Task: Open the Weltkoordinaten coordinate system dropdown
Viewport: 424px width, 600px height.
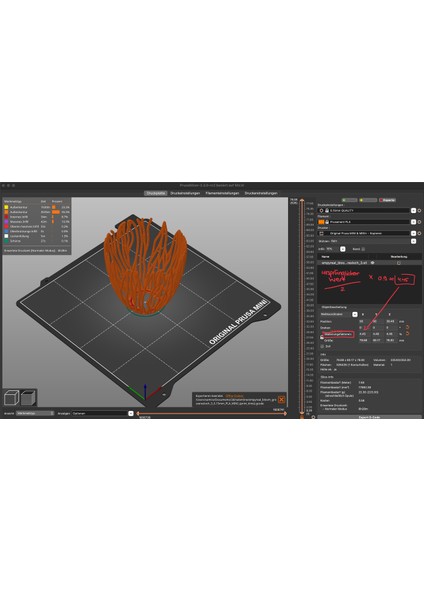Action: click(x=355, y=314)
